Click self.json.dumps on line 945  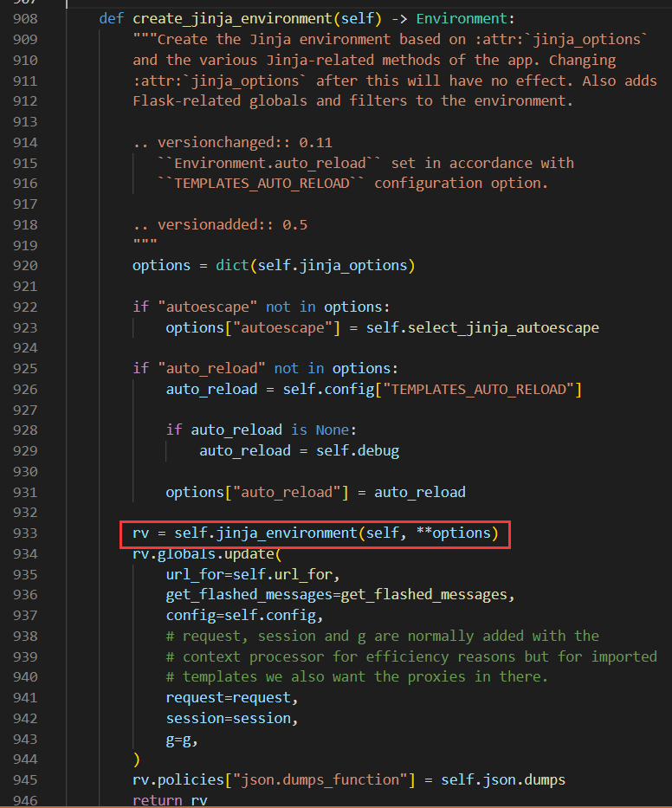tap(503, 780)
